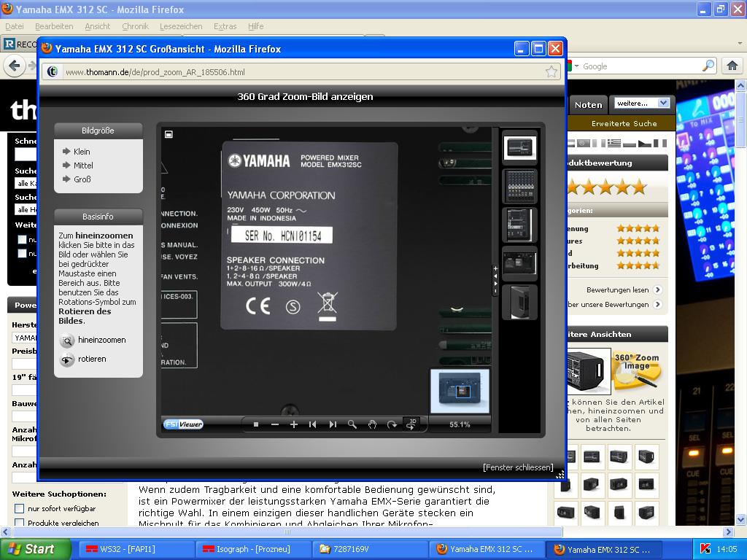Click the 'hineinzoomen' link text
Image resolution: width=747 pixels, height=560 pixels.
click(102, 340)
